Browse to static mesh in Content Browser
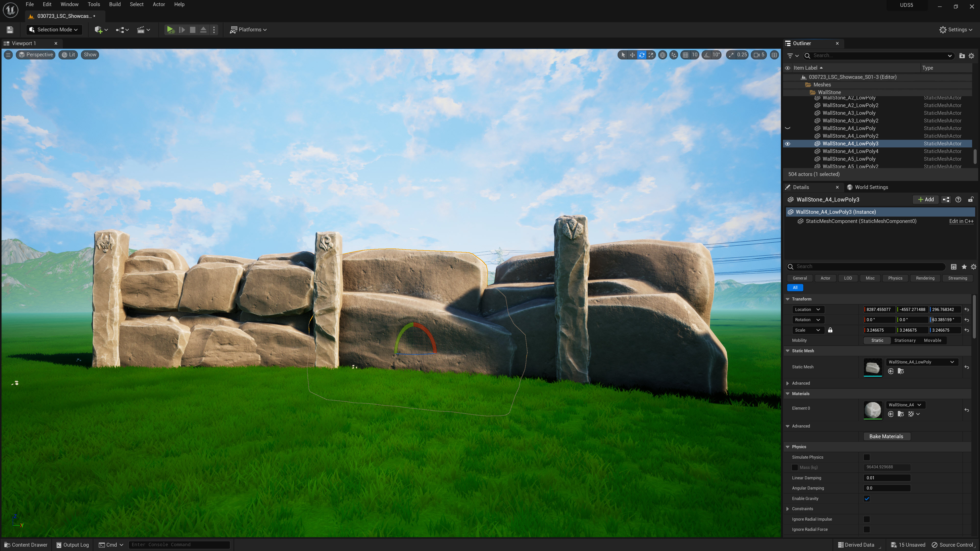This screenshot has height=551, width=980. coord(900,371)
